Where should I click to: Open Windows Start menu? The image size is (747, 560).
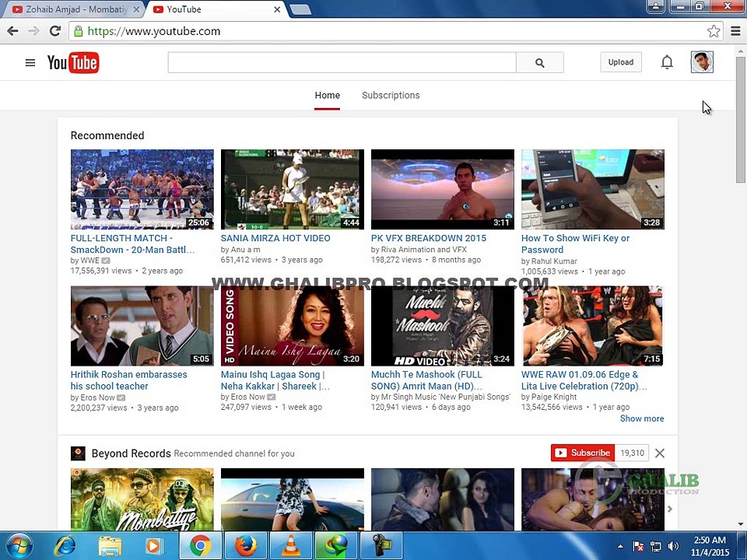(x=19, y=546)
